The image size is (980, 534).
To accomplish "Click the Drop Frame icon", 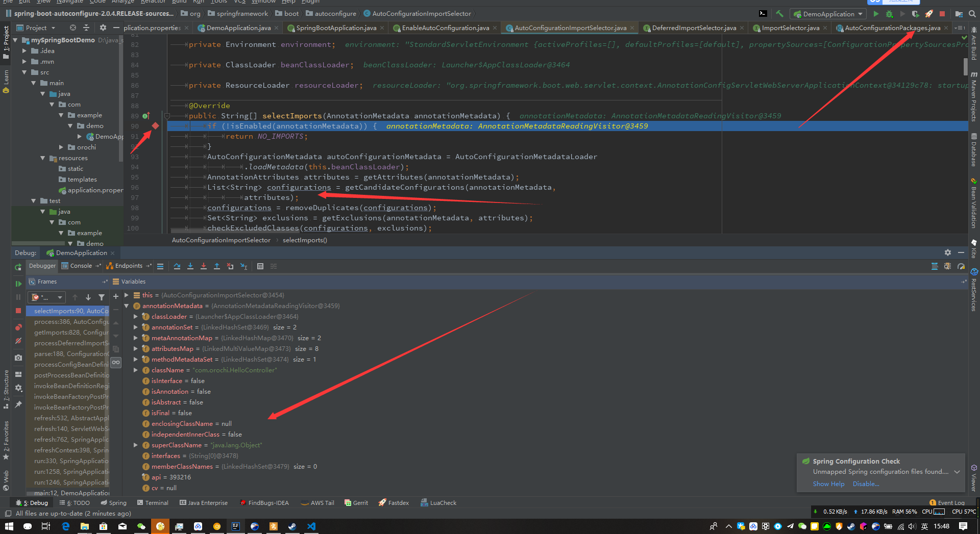I will (x=230, y=266).
